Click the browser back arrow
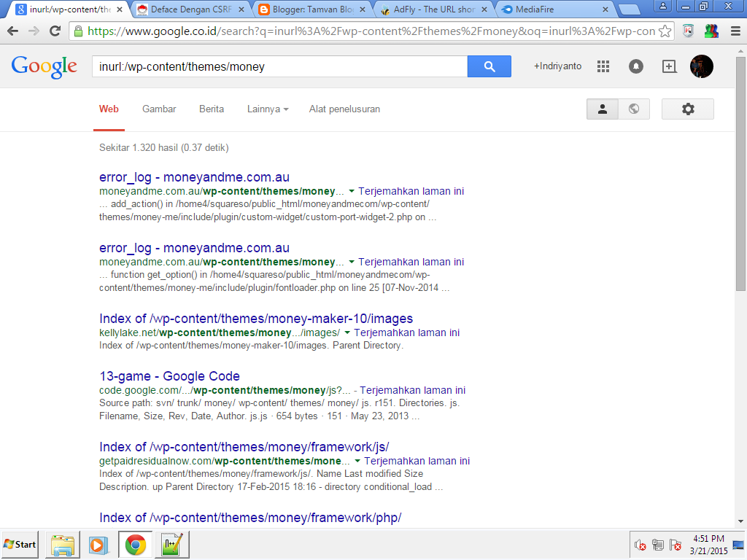Viewport: 747px width, 560px height. [13, 31]
